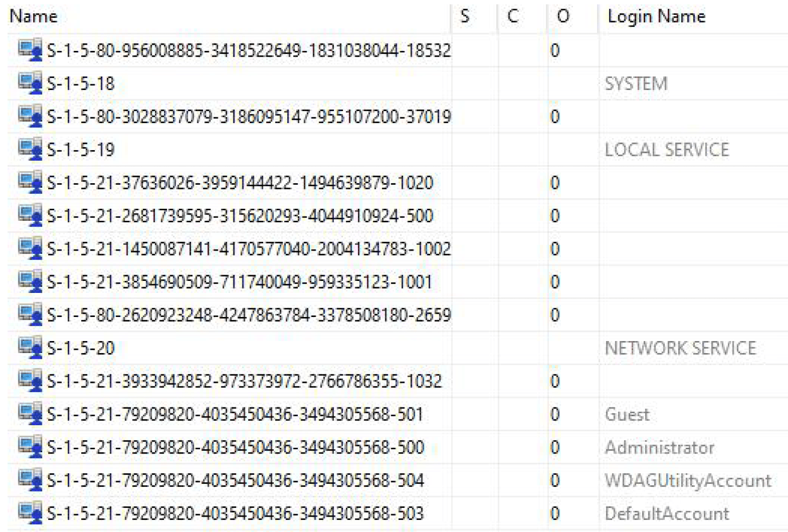
Task: Select SID S-1-5-21-37636026-3959144422-1494639879-1020
Action: (x=241, y=183)
